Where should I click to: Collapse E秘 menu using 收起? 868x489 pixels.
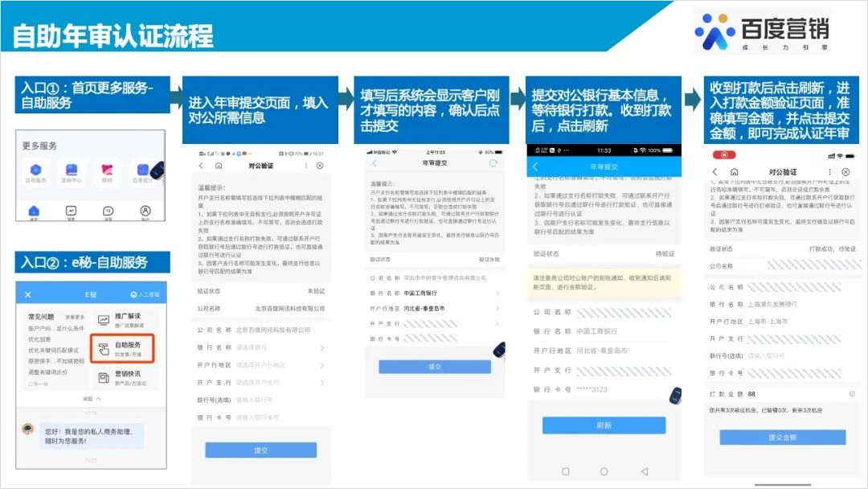[x=91, y=399]
